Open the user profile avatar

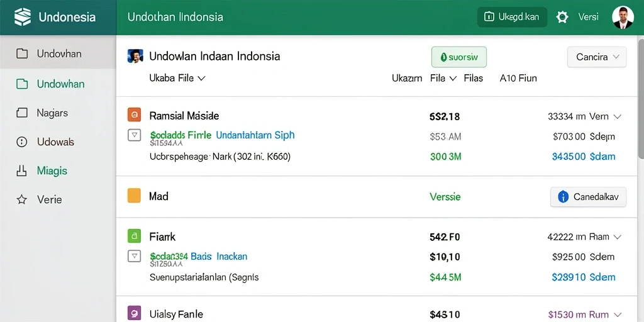[x=623, y=17]
